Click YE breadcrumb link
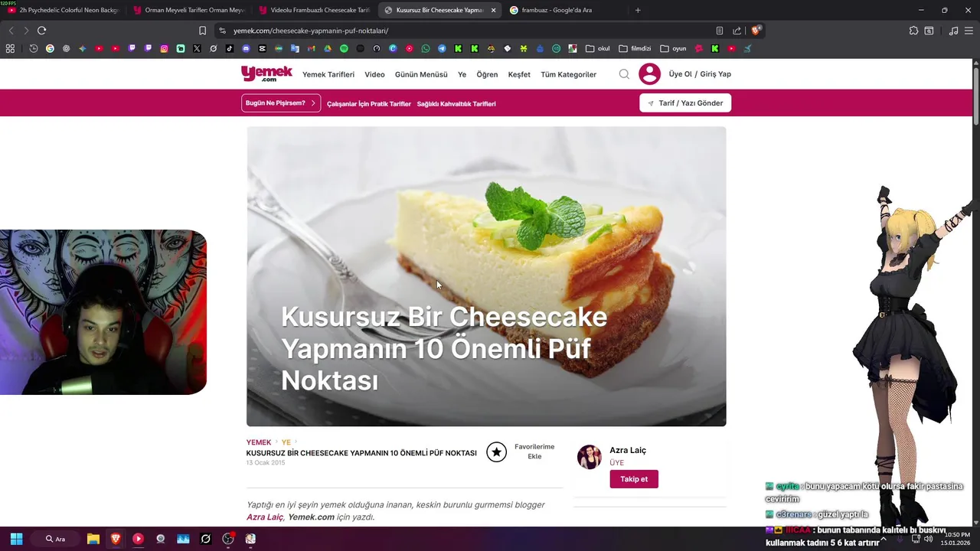Viewport: 980px width, 551px height. click(x=286, y=442)
